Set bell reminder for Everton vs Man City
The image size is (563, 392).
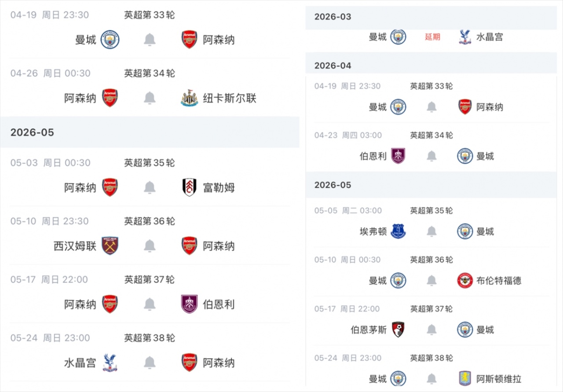click(431, 231)
